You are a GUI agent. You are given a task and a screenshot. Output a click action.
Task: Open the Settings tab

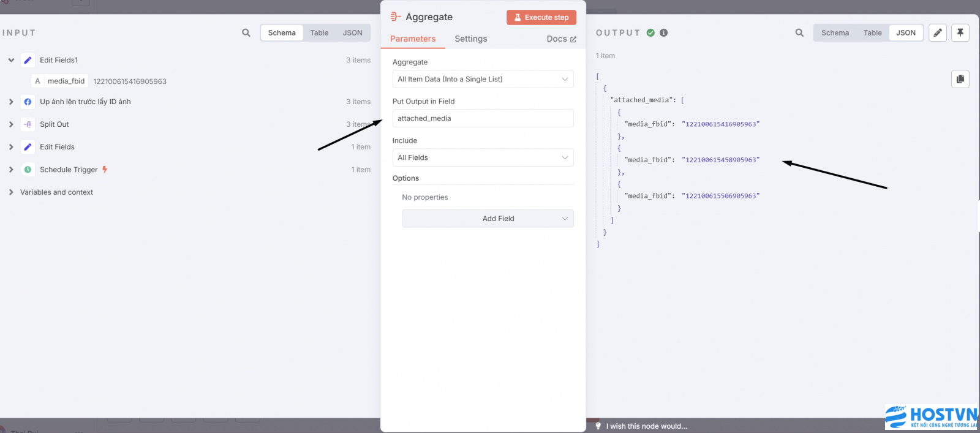pyautogui.click(x=471, y=39)
